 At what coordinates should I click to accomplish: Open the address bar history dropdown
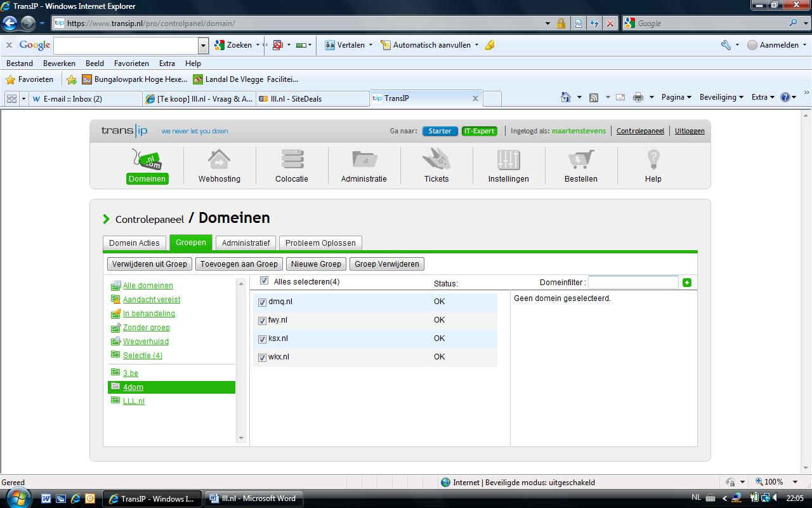click(547, 23)
